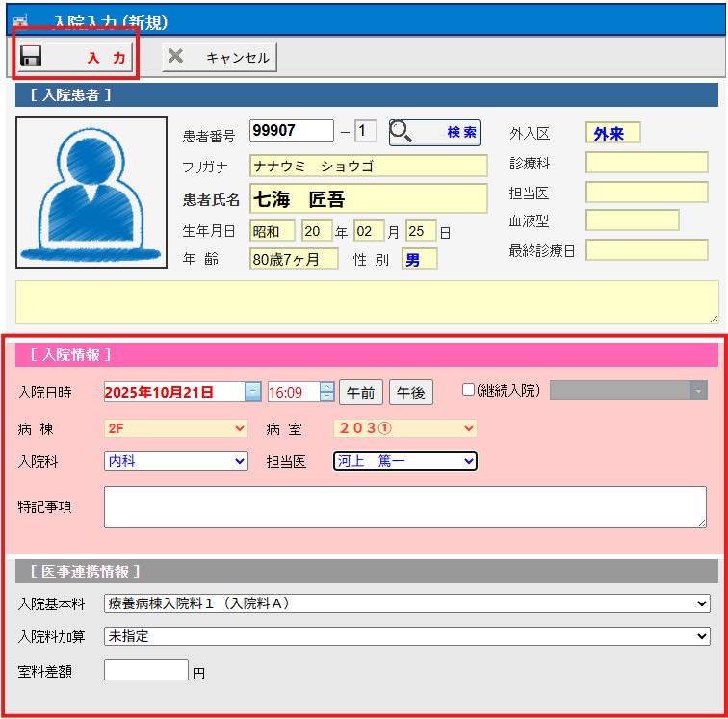The height and width of the screenshot is (719, 728).
Task: Click the floppy disk save icon
Action: click(31, 57)
